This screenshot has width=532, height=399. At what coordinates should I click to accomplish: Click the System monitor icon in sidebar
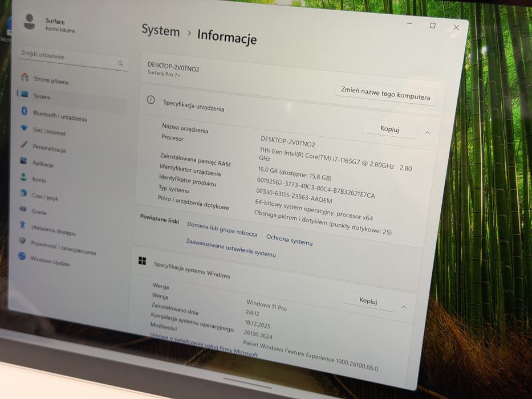click(x=25, y=94)
